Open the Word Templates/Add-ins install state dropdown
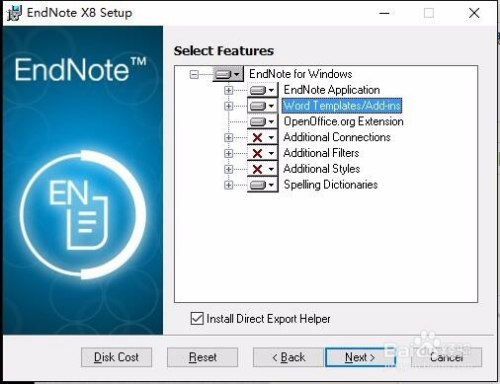The image size is (500, 384). click(262, 106)
